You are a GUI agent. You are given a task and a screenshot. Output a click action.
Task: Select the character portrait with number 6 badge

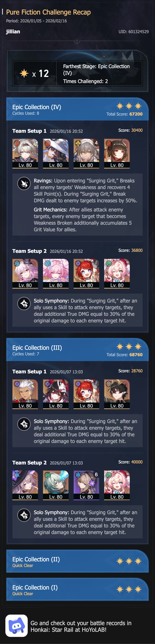click(86, 485)
